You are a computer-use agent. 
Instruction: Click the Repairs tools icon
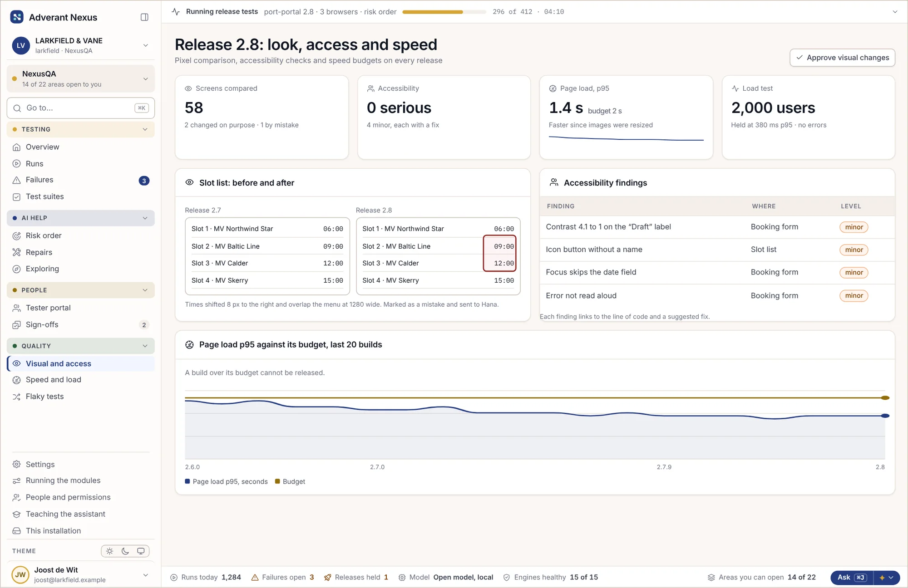(17, 252)
